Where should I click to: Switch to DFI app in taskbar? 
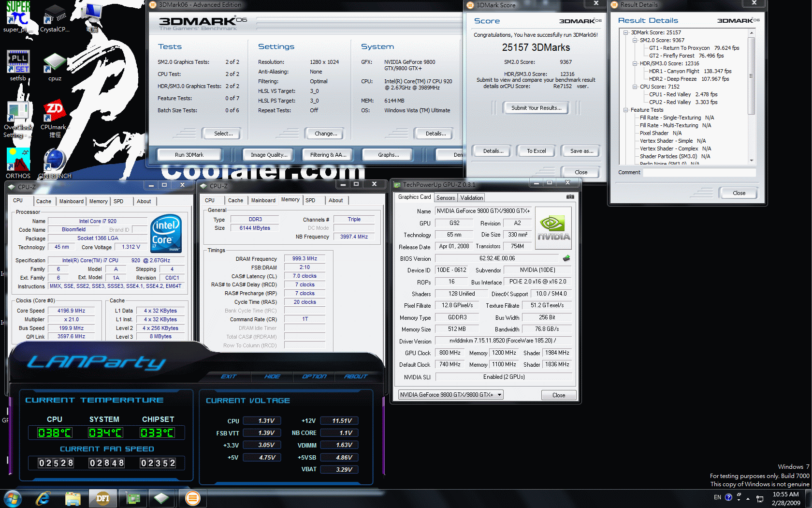[x=102, y=498]
